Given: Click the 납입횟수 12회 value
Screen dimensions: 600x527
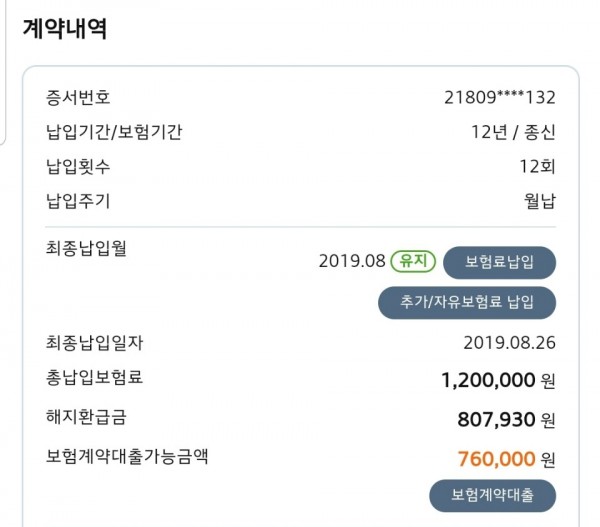Looking at the screenshot, I should pyautogui.click(x=537, y=167).
